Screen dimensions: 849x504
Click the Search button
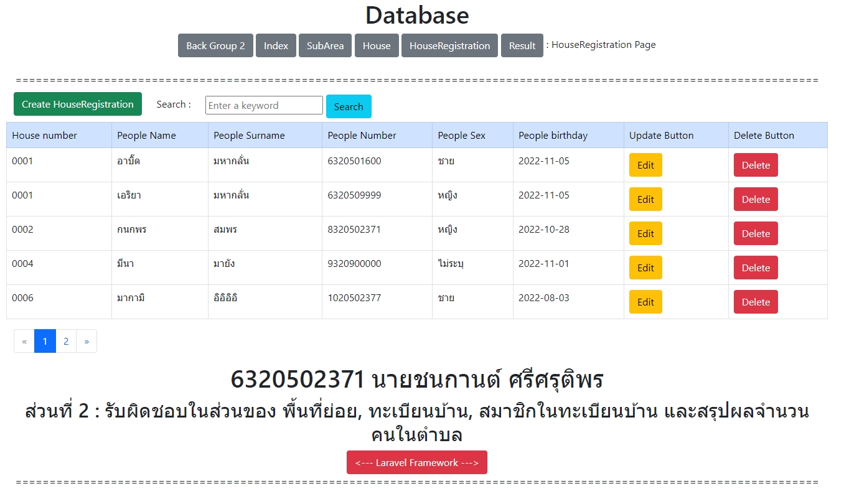(x=349, y=106)
